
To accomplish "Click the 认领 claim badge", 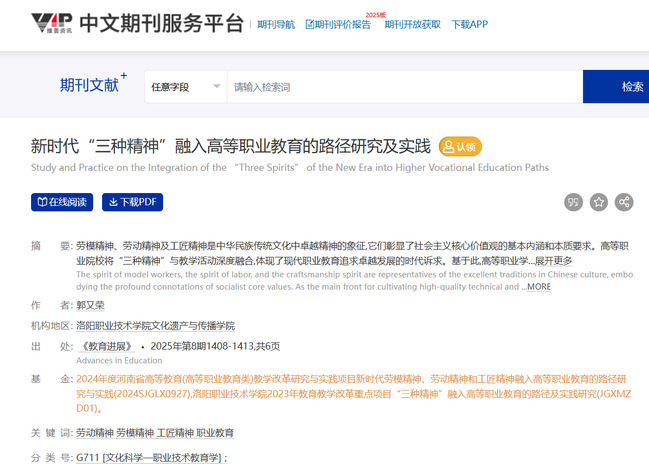I will point(460,146).
